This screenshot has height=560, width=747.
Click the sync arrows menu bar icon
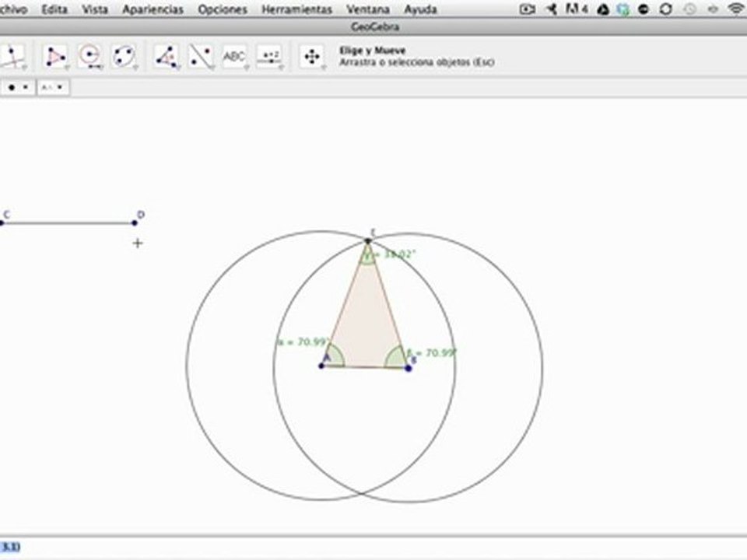point(665,9)
